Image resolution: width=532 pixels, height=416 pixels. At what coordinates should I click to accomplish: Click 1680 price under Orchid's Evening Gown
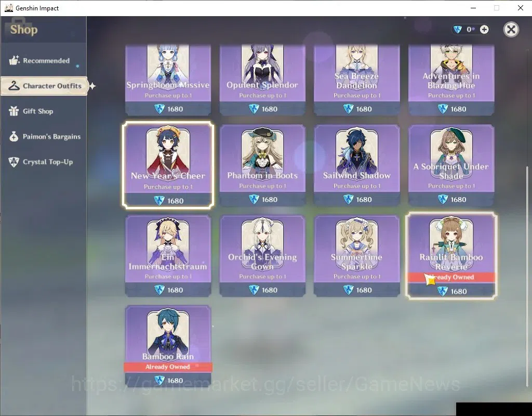click(270, 290)
